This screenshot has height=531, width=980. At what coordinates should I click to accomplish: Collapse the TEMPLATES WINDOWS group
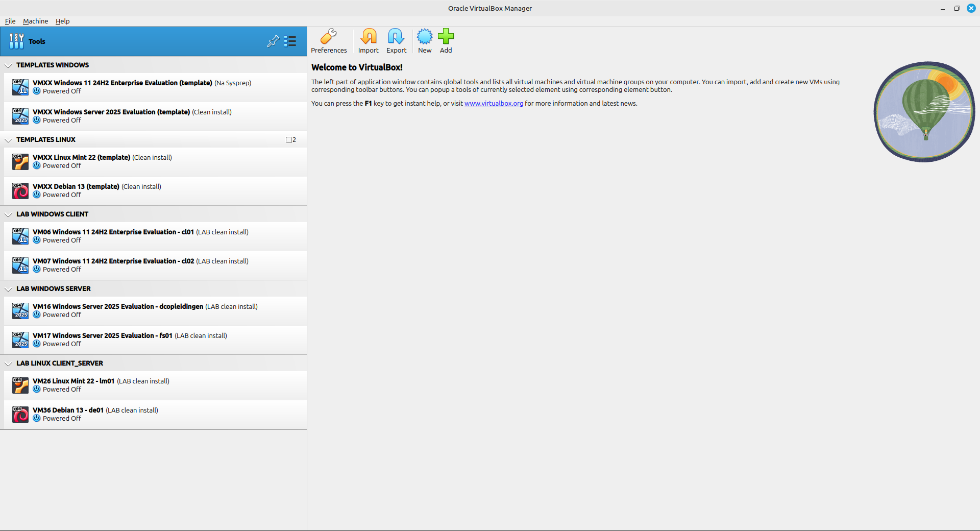(8, 65)
